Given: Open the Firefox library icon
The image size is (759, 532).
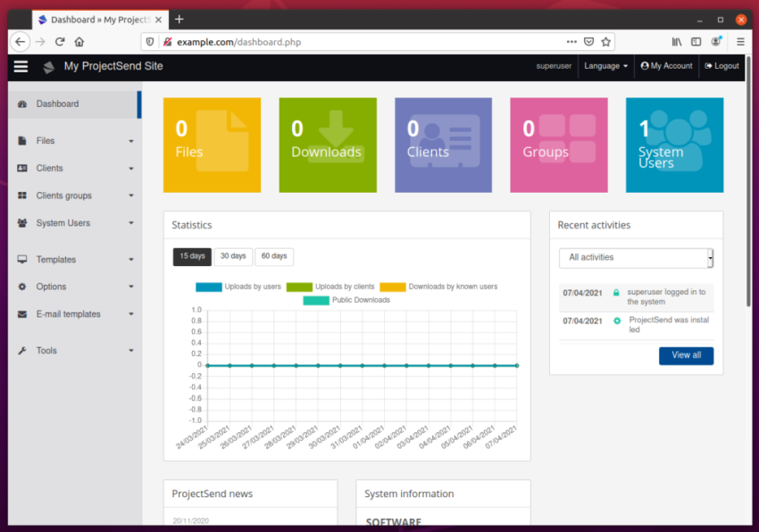Looking at the screenshot, I should (677, 42).
